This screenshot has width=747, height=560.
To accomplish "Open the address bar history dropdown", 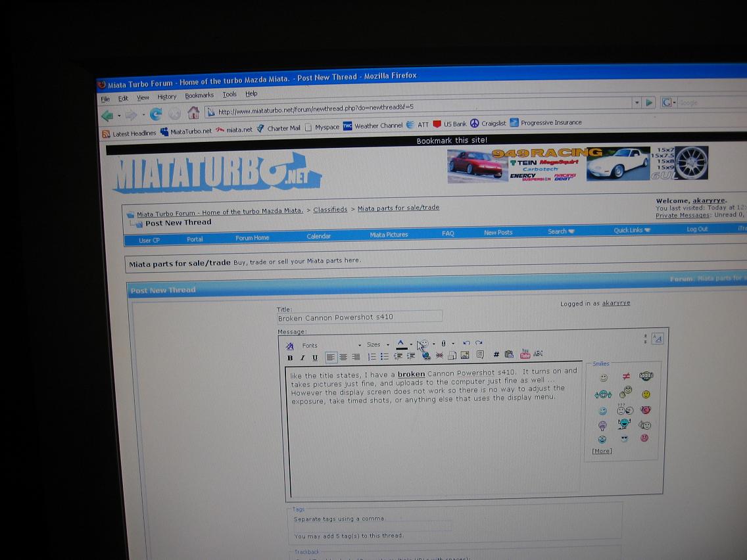I will tap(637, 103).
